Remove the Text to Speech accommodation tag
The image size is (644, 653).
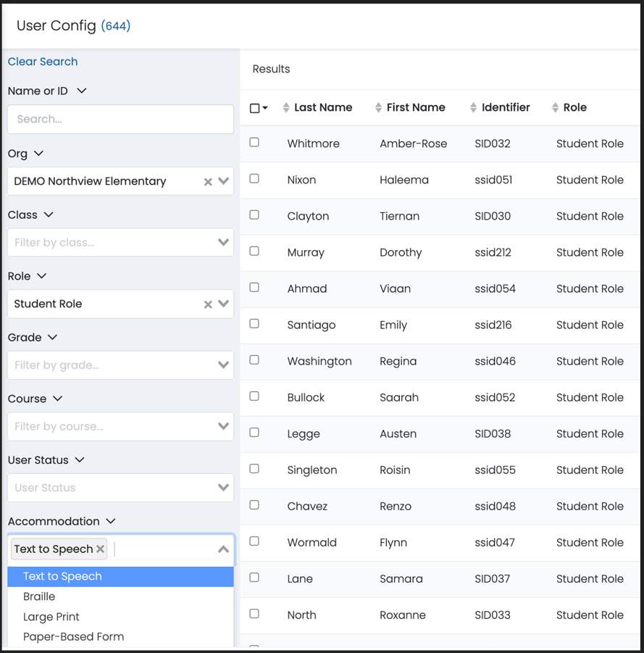[101, 549]
